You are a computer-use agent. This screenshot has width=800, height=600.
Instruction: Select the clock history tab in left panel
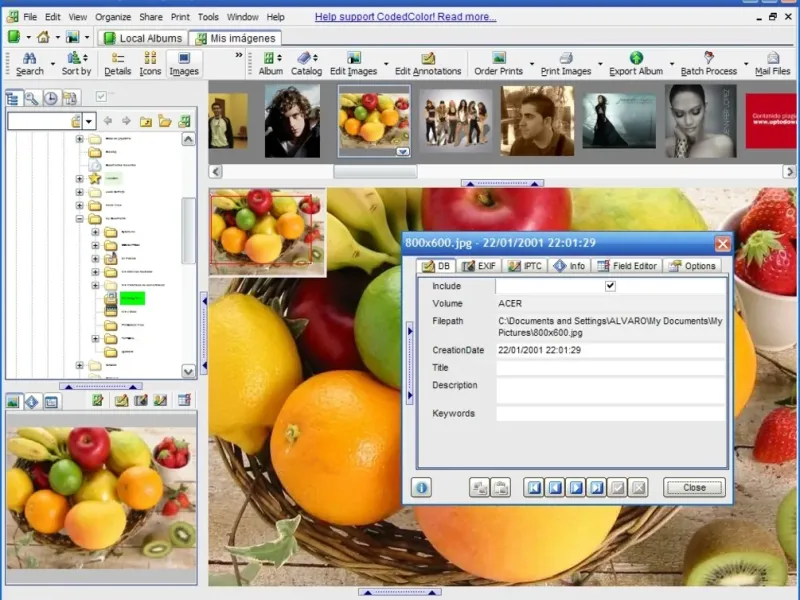tap(51, 97)
